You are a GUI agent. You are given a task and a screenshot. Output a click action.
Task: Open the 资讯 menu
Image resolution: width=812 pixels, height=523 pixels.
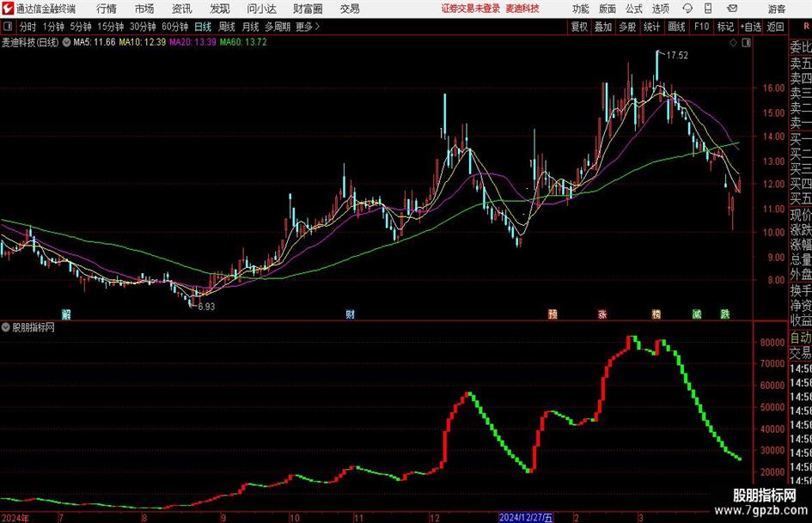click(182, 9)
